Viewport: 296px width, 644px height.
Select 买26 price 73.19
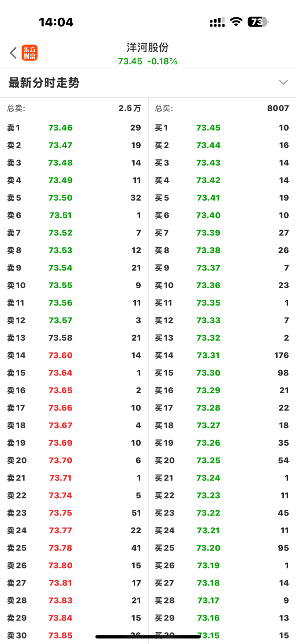tap(209, 566)
